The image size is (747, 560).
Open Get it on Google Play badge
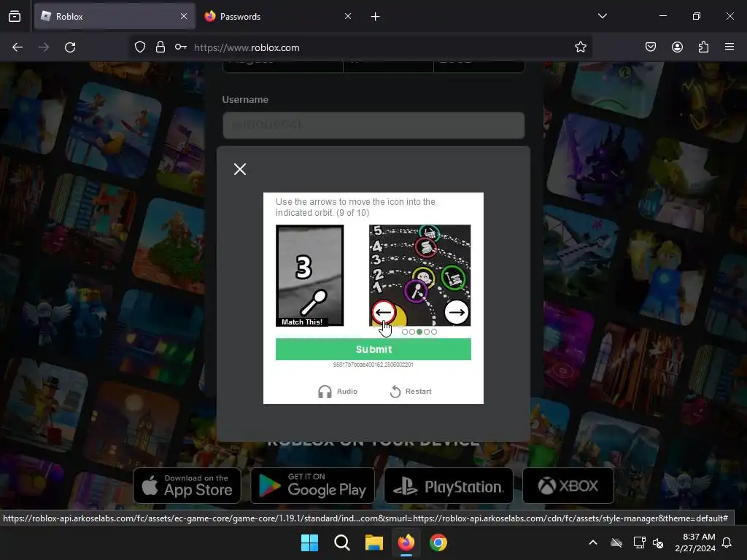(x=312, y=486)
